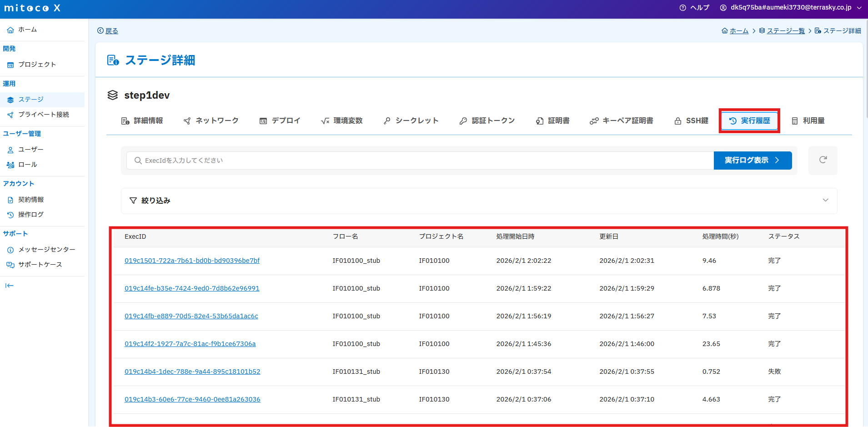Viewport: 868px width, 427px height.
Task: Open プロジェクト in the sidebar
Action: (x=37, y=65)
